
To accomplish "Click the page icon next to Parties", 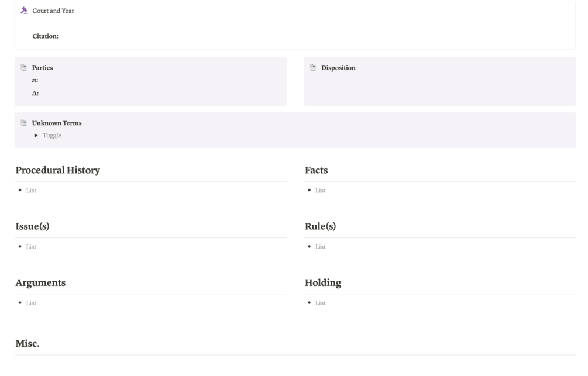I will coord(24,67).
